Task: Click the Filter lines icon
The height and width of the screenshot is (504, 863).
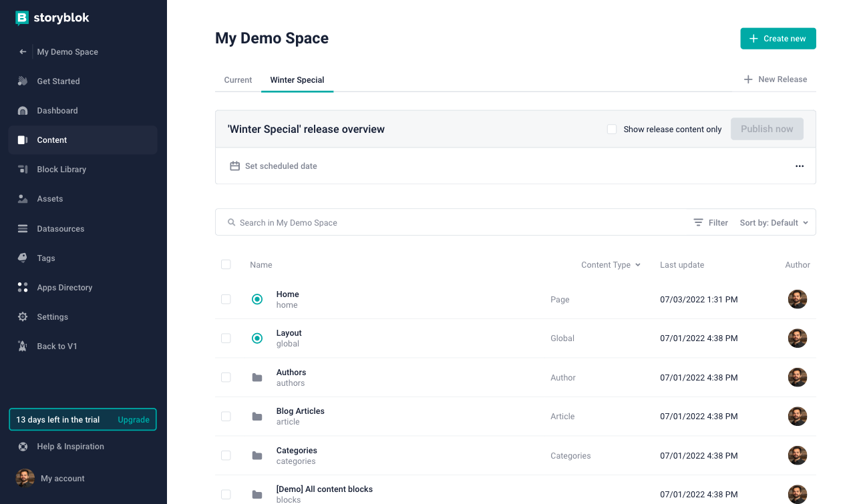Action: click(698, 222)
